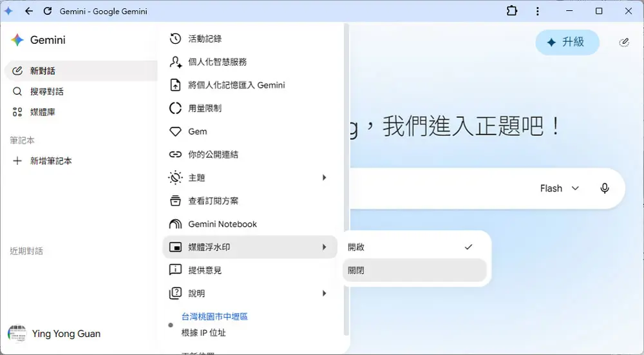Click the 新對話 compose pencil icon

click(17, 71)
